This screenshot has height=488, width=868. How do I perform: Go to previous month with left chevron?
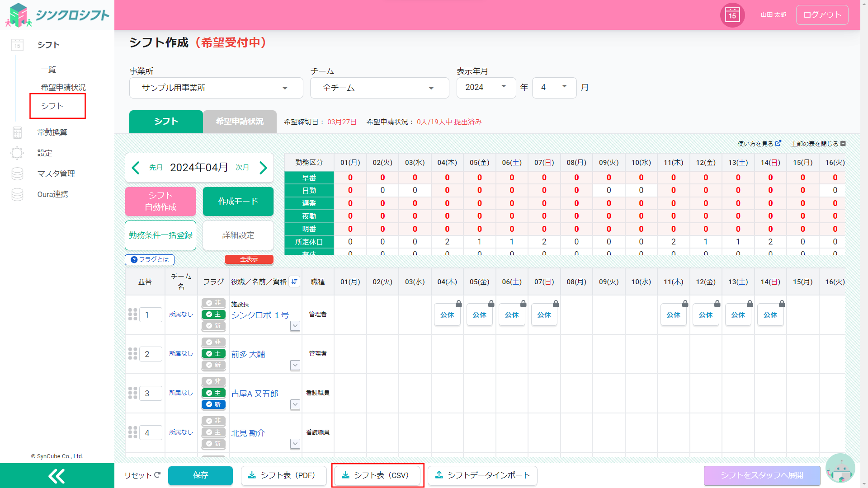pyautogui.click(x=136, y=168)
